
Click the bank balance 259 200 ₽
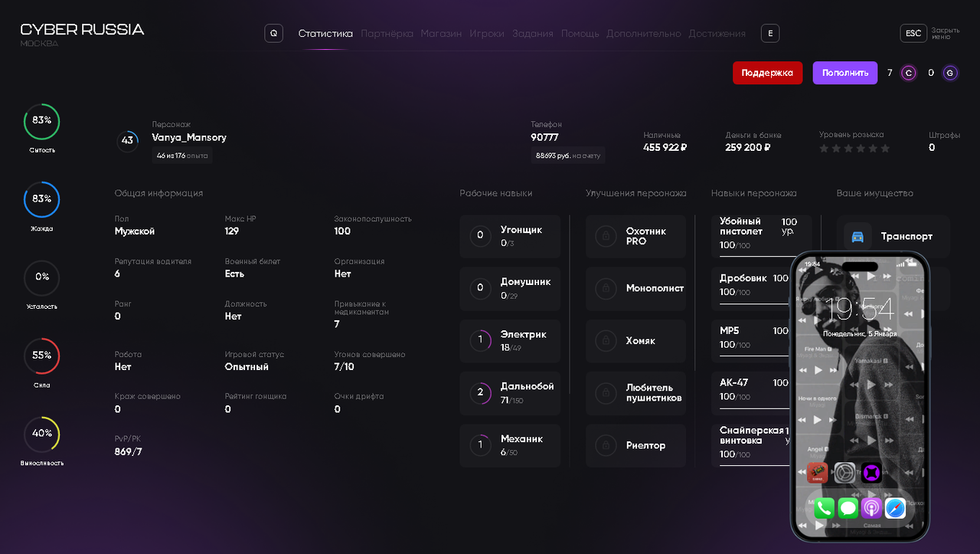click(748, 148)
